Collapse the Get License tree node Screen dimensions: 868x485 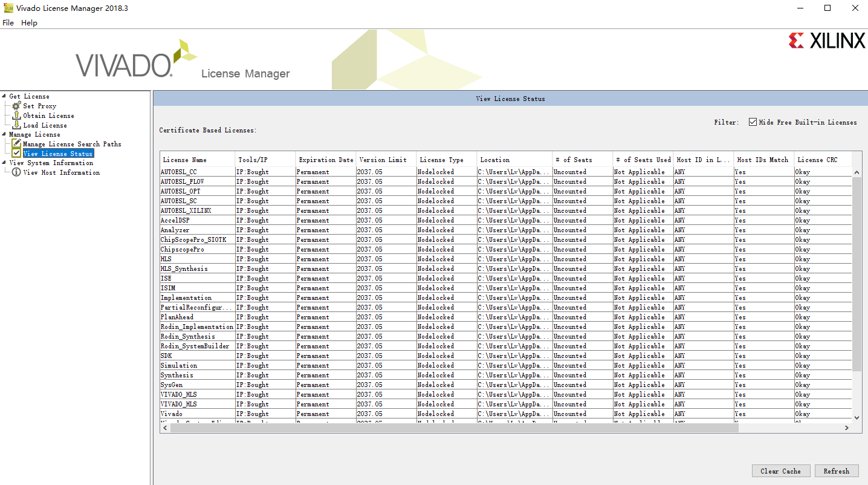(4, 96)
